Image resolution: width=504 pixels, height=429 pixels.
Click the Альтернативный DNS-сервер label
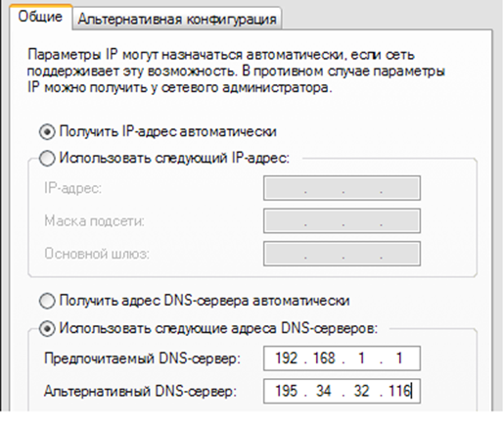pyautogui.click(x=140, y=391)
